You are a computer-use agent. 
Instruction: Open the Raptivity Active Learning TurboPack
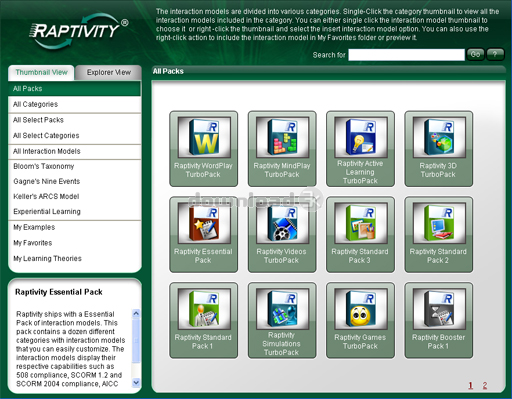click(x=360, y=148)
